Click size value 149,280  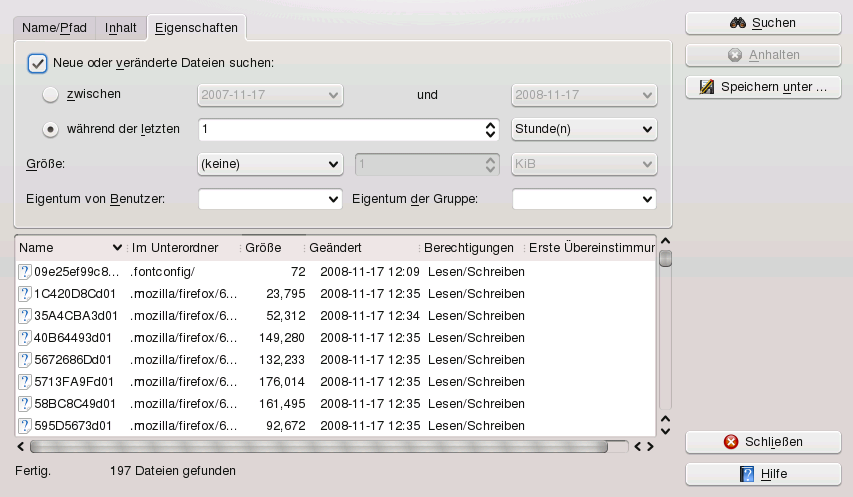point(282,338)
